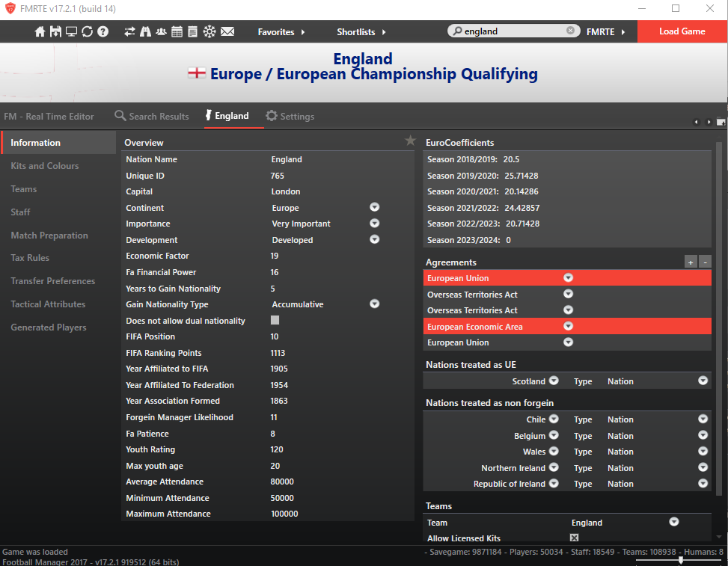Open the Home icon in toolbar

(x=40, y=31)
